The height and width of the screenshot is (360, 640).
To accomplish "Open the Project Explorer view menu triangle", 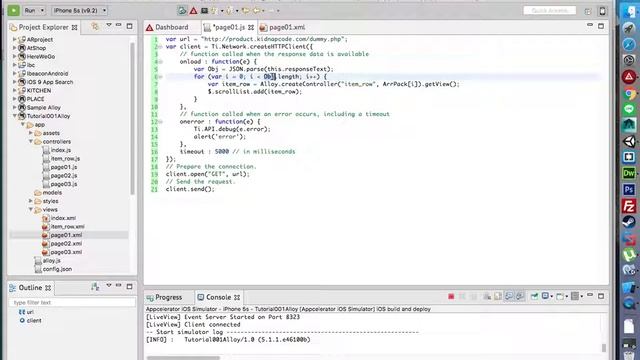I will click(109, 25).
